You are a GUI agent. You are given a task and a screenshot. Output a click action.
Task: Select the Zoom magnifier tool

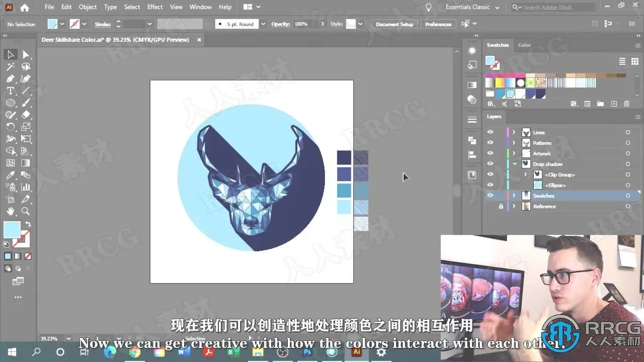pyautogui.click(x=26, y=212)
